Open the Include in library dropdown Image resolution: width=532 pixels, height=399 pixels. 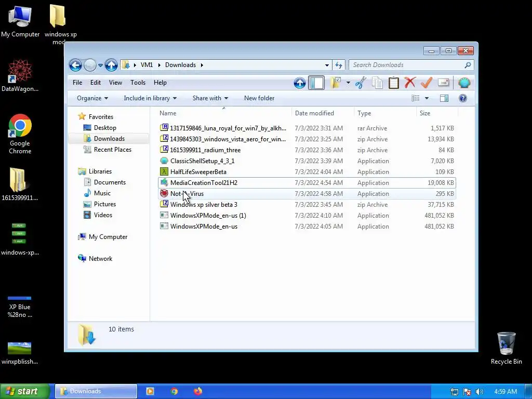click(x=150, y=98)
